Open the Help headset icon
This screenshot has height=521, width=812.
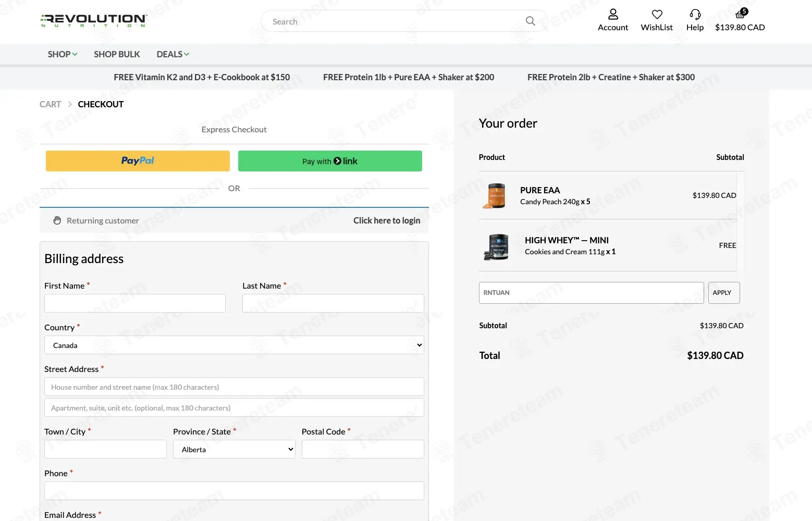695,15
